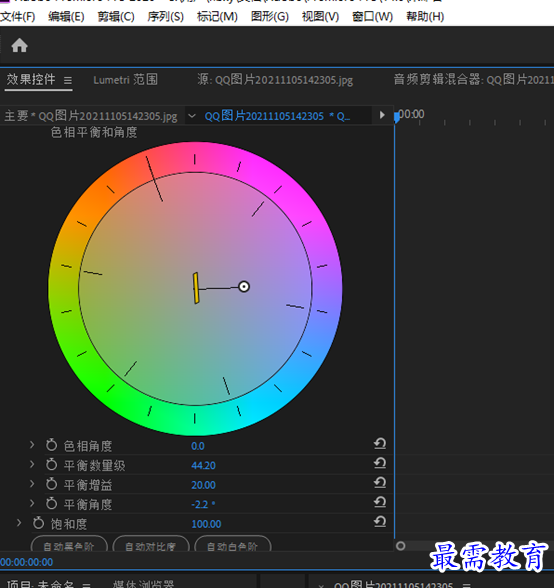The width and height of the screenshot is (554, 588).
Task: Toggle animation stopwatch for 平衡增益
Action: pos(51,484)
